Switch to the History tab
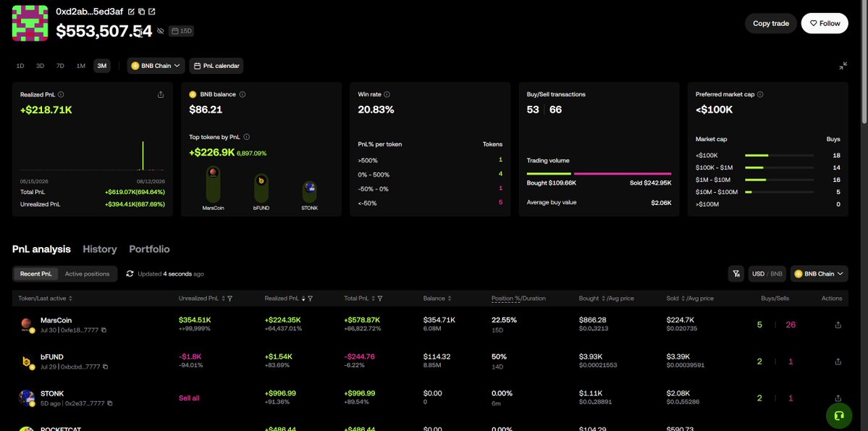 click(x=100, y=249)
